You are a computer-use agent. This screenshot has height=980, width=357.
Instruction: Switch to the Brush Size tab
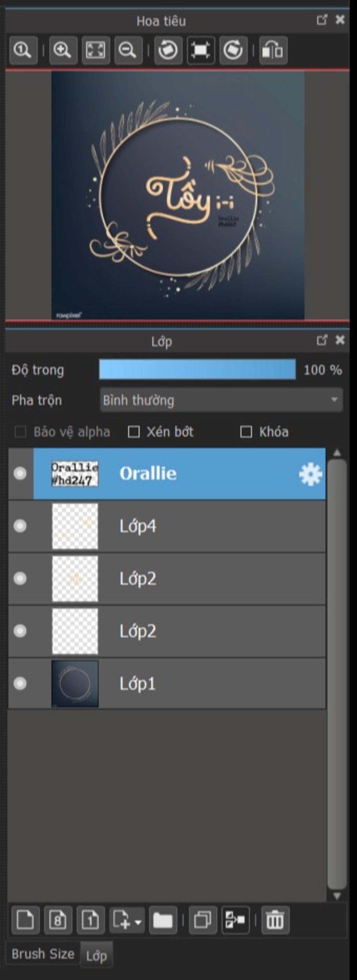[x=43, y=954]
